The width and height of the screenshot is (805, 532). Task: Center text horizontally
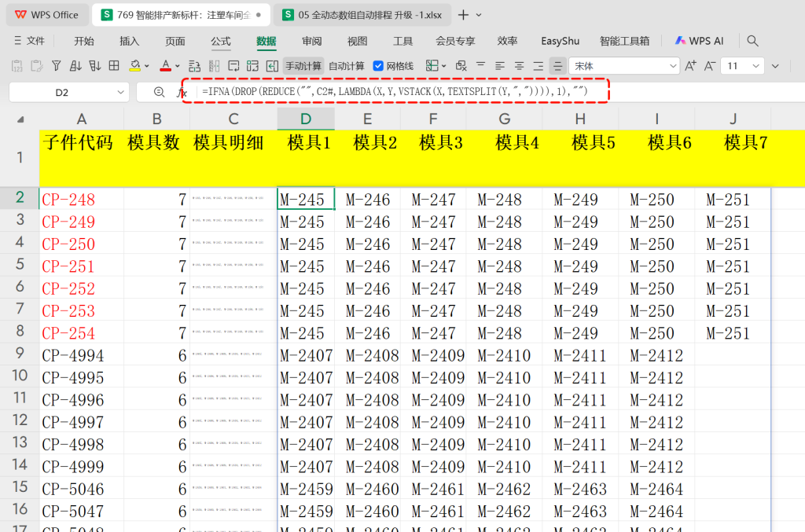point(519,66)
